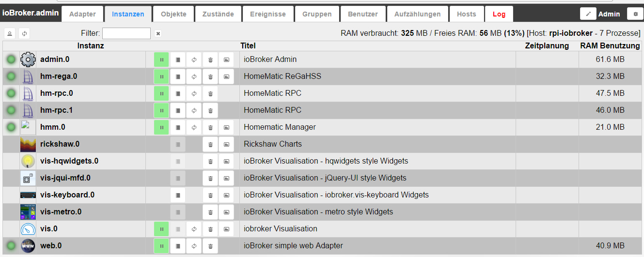Open system settings gear in header
The image size is (644, 257).
click(635, 14)
